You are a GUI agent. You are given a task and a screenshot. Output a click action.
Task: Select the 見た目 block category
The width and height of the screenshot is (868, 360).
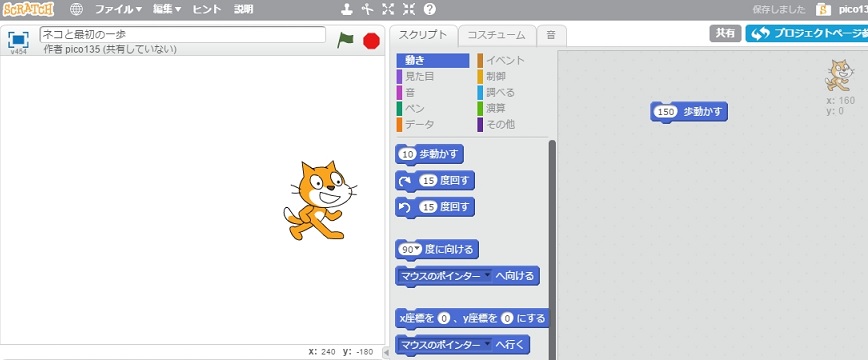coord(432,77)
